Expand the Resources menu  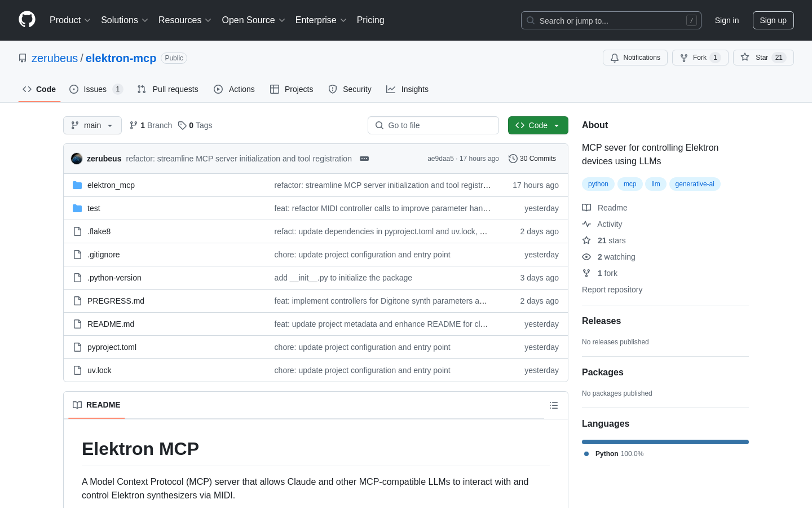(x=185, y=20)
